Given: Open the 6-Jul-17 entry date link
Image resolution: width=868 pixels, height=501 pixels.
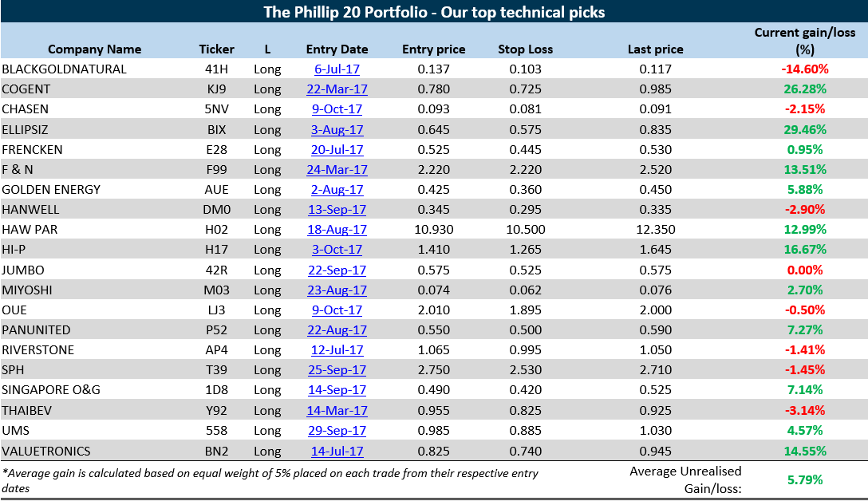Looking at the screenshot, I should [x=337, y=69].
